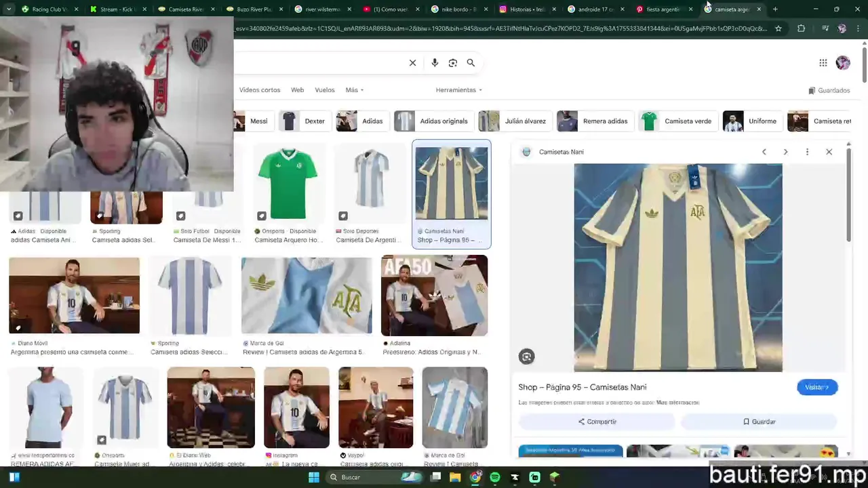Bookmark page with star icon
The image size is (868, 488).
point(778,28)
